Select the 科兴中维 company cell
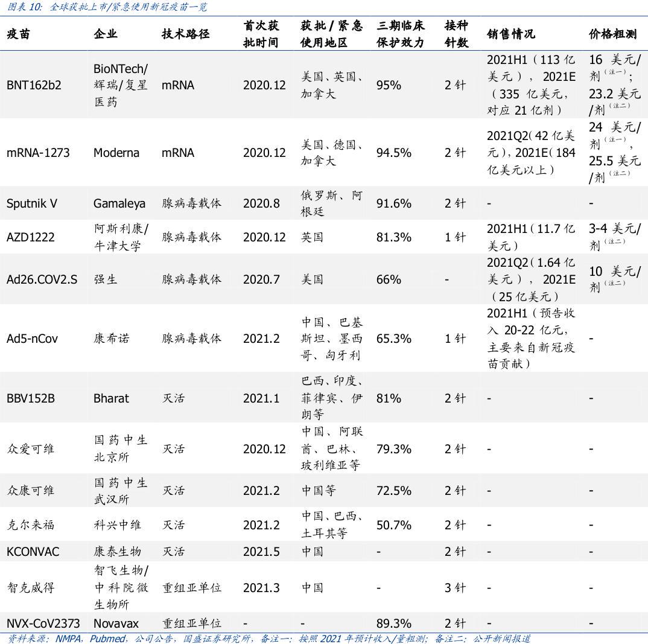The height and width of the screenshot is (644, 648). (118, 525)
